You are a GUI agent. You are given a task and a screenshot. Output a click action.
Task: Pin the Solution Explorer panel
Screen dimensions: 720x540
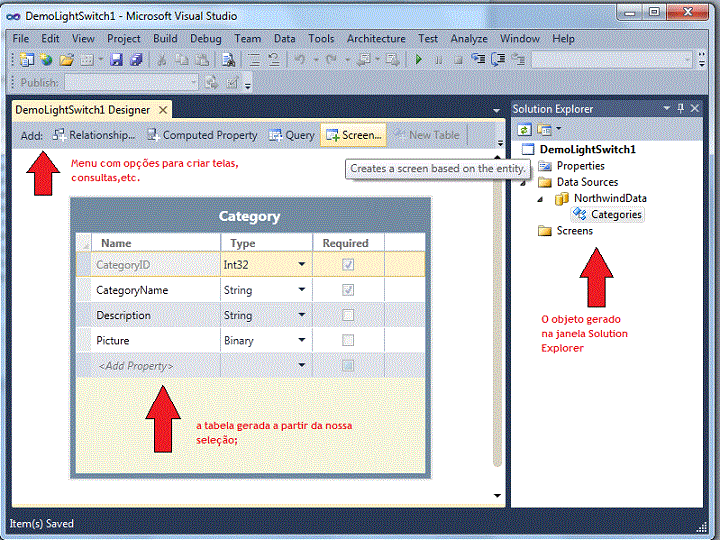click(x=681, y=108)
